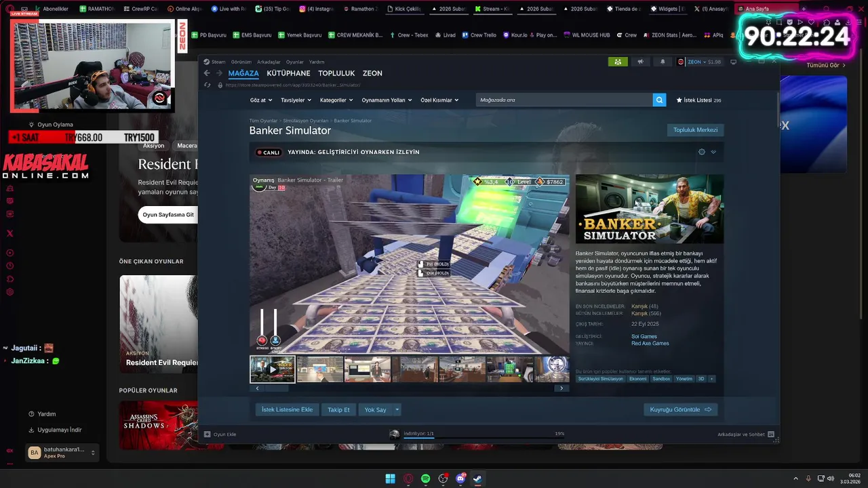Open Arkadaşlar ve Sohbet friends icon
This screenshot has width=868, height=488.
(771, 434)
